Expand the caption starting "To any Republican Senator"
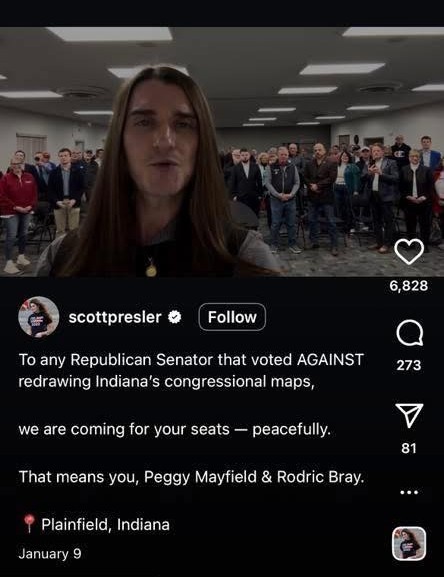 [x=191, y=370]
